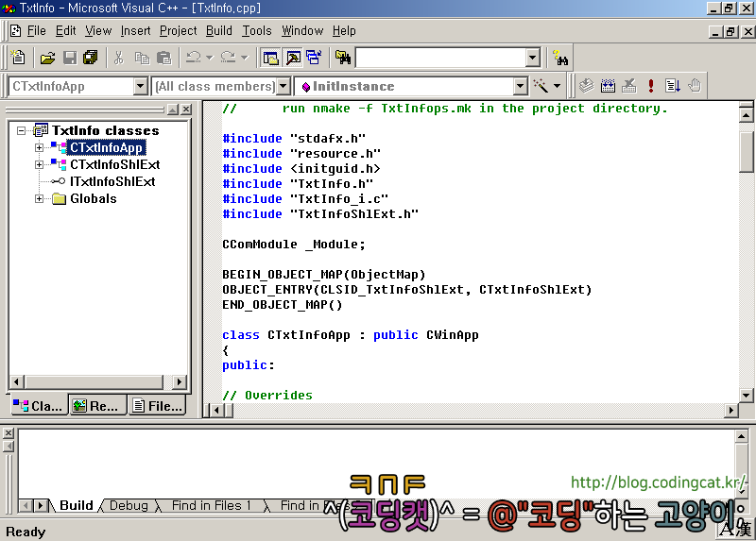Open CTxtInfoApp class combo dropdown
The height and width of the screenshot is (541, 756).
tap(140, 86)
